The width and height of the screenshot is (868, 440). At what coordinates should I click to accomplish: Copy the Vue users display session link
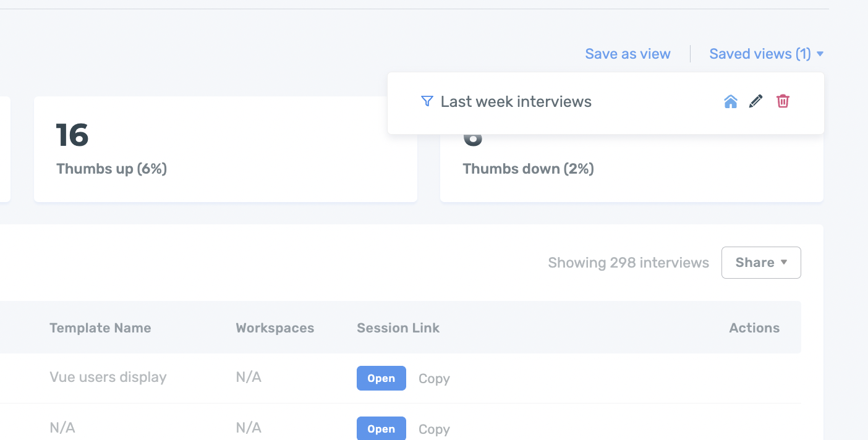point(434,379)
